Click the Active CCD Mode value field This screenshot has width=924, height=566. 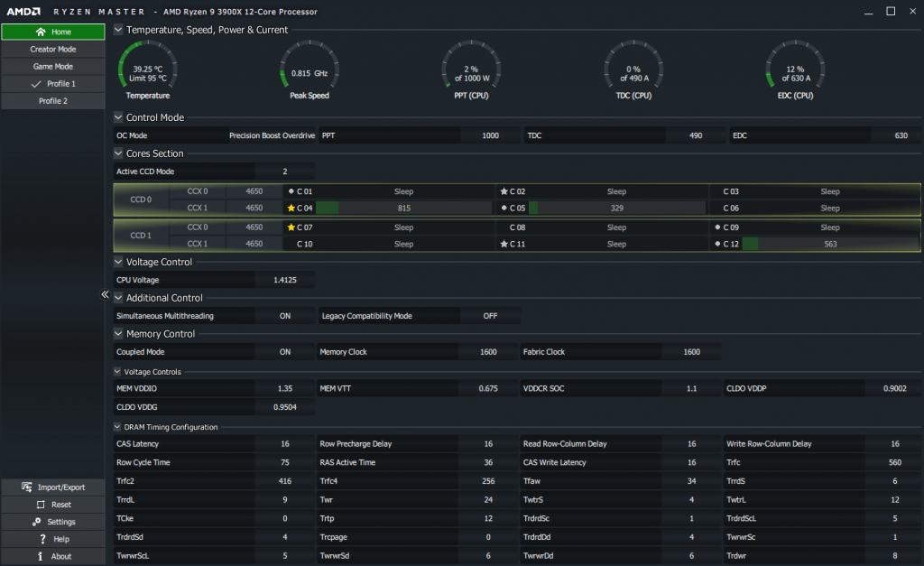click(285, 172)
